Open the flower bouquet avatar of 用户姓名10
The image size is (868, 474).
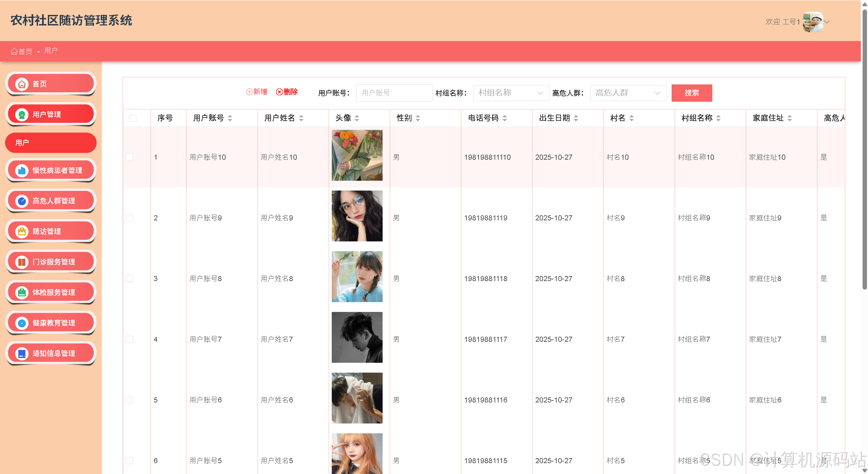tap(357, 155)
